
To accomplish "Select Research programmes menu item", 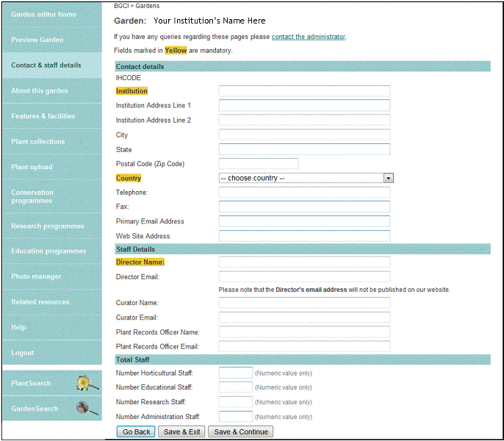I will click(x=52, y=226).
